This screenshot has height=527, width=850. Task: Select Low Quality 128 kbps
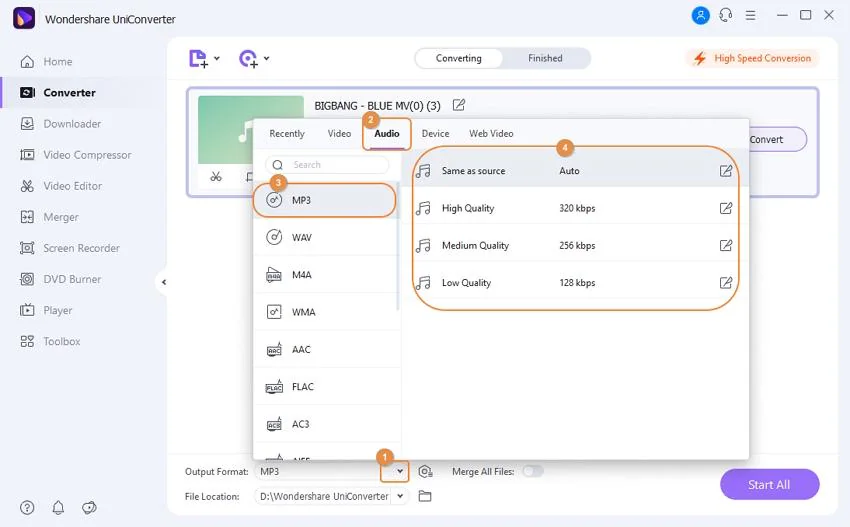tap(575, 283)
